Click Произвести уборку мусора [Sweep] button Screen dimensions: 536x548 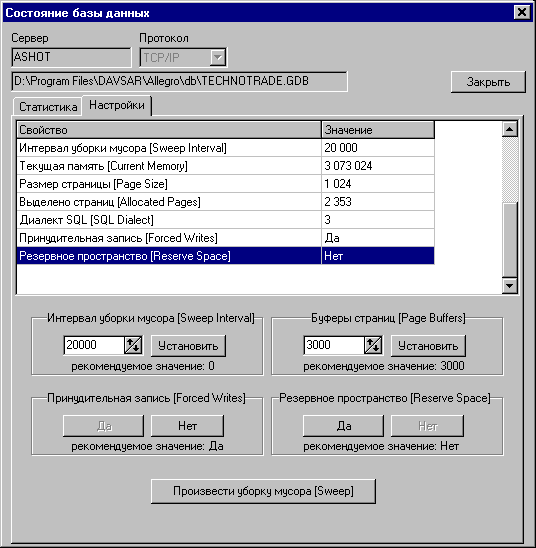pos(263,491)
